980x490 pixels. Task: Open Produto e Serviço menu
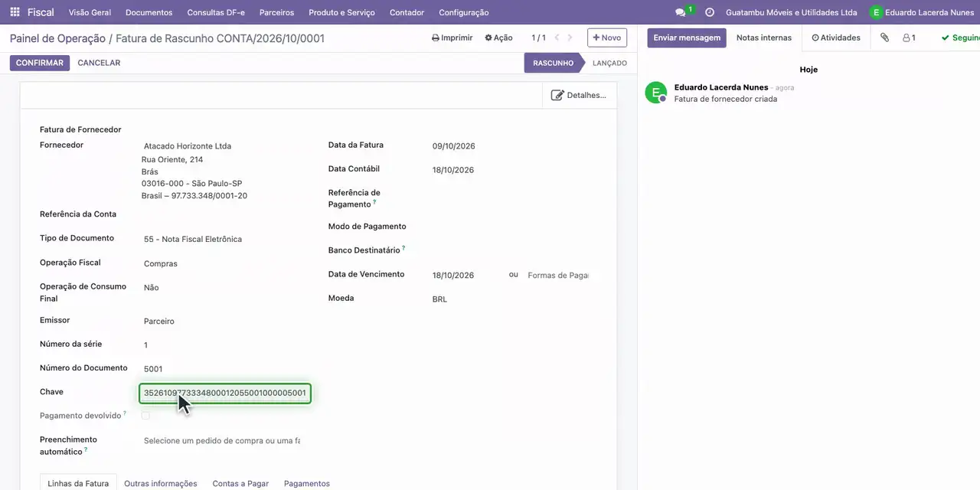tap(341, 12)
